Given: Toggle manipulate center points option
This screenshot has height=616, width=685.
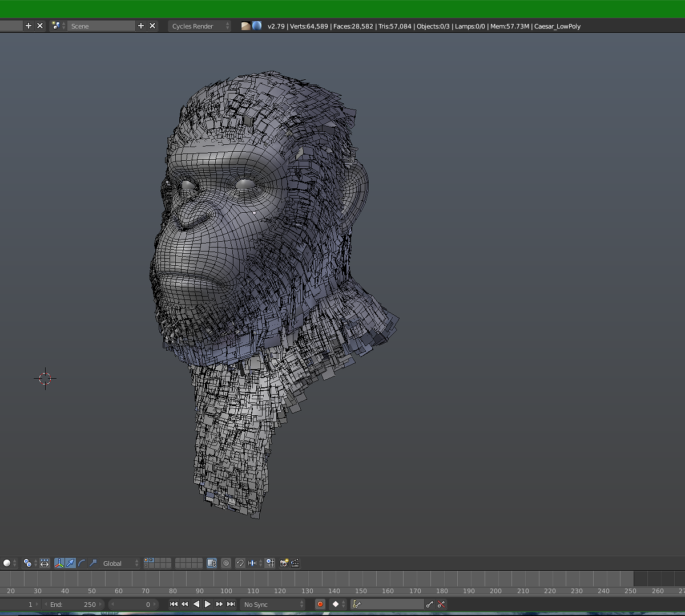Looking at the screenshot, I should point(45,563).
